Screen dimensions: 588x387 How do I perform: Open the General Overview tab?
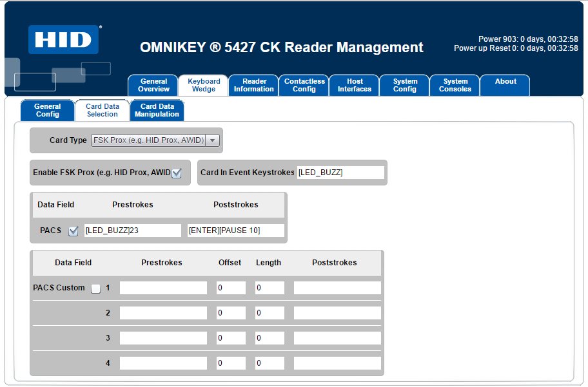coord(153,86)
